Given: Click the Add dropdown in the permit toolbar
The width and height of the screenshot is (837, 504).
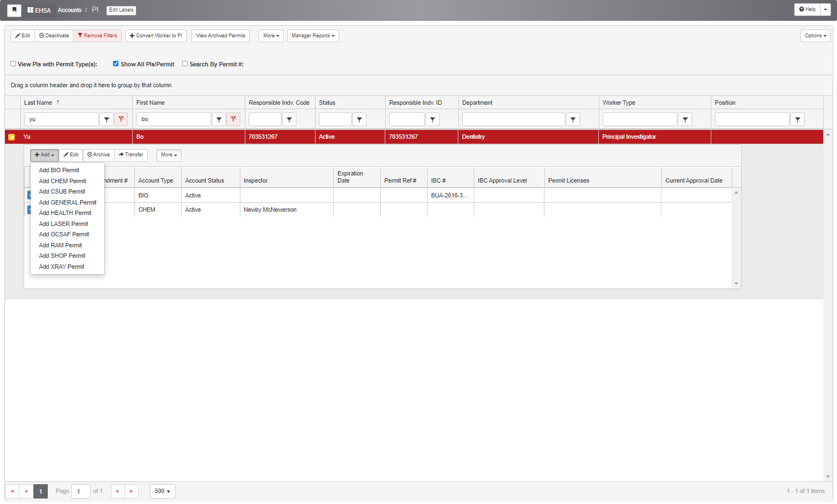Looking at the screenshot, I should [x=44, y=155].
